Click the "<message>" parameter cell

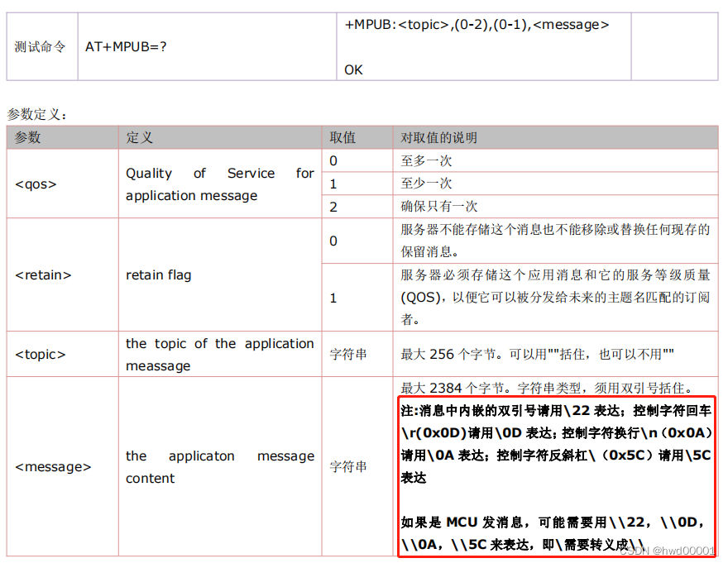(63, 466)
